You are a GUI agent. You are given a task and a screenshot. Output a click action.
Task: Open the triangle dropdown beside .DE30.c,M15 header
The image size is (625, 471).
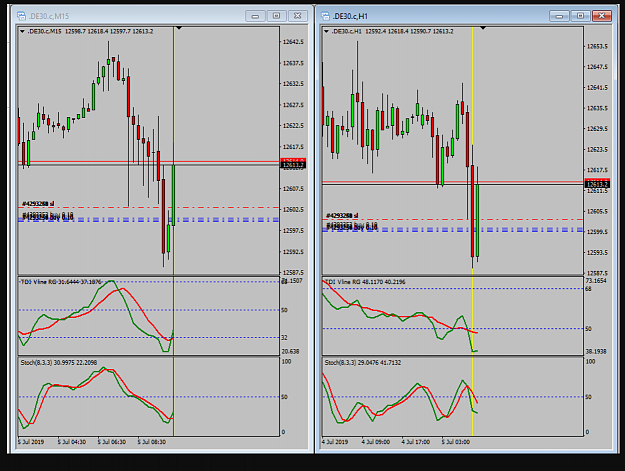22,31
